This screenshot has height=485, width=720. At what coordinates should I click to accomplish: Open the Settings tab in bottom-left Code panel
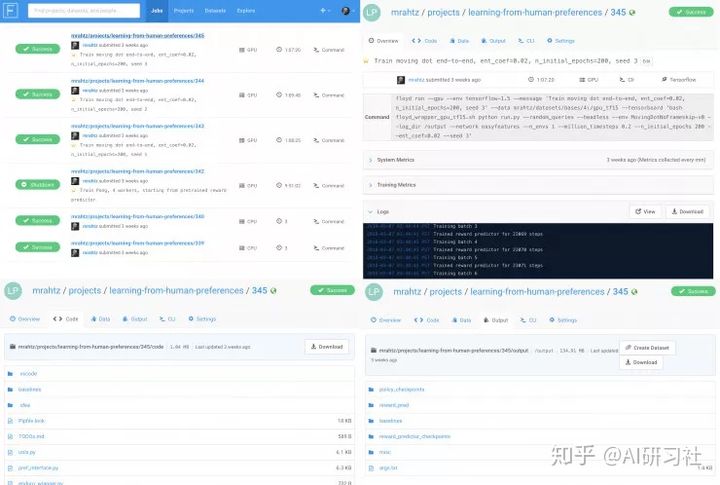202,319
